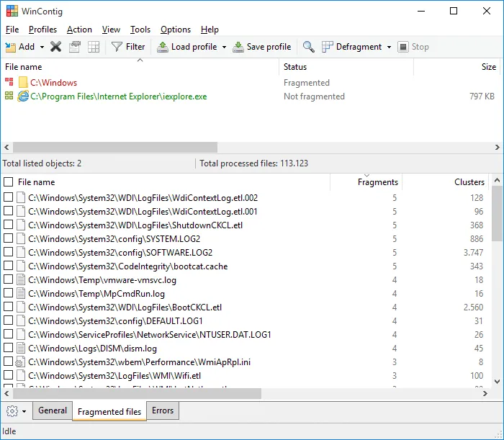Click the Analyze magnifier icon
The height and width of the screenshot is (440, 504).
[x=308, y=47]
